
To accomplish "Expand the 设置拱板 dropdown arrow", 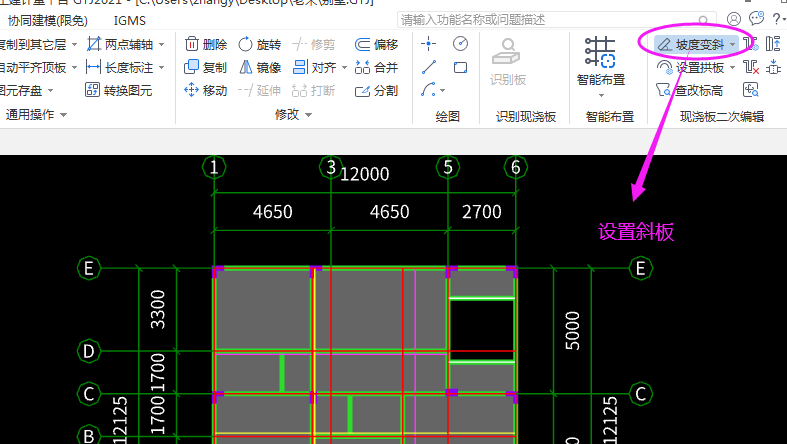I will coord(732,67).
